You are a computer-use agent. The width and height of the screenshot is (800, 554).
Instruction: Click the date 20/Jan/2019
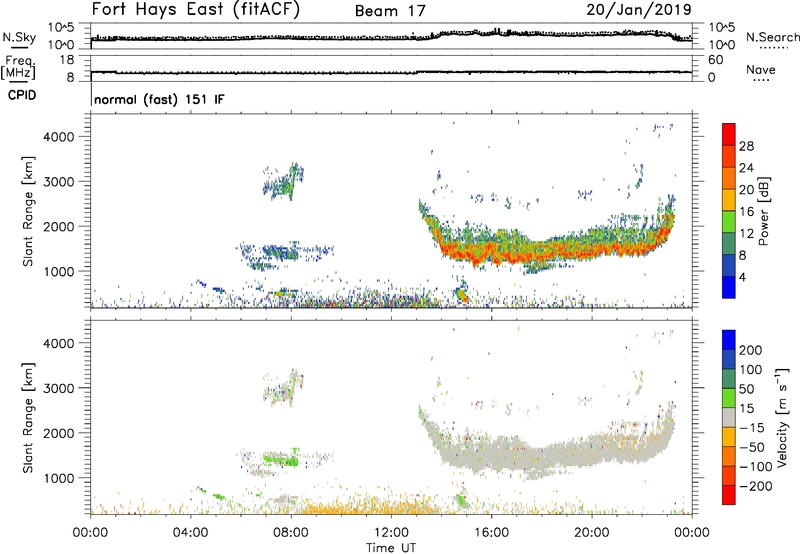point(639,10)
